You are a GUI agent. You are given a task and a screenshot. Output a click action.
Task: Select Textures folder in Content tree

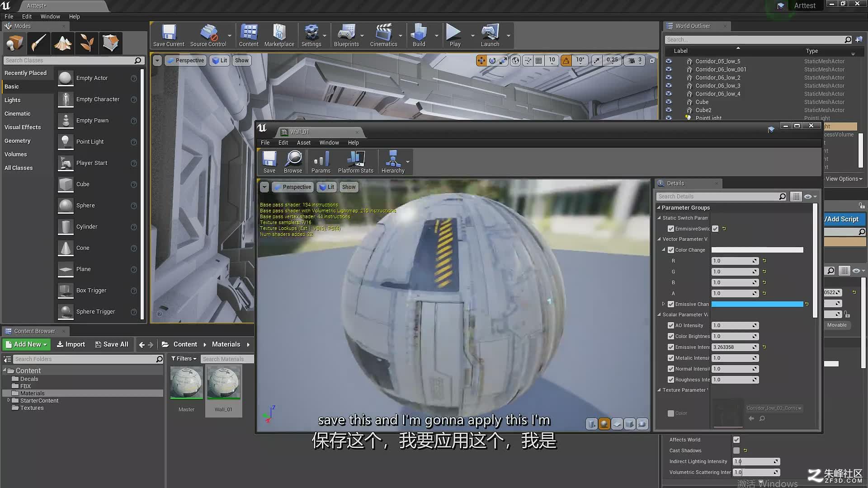[32, 408]
